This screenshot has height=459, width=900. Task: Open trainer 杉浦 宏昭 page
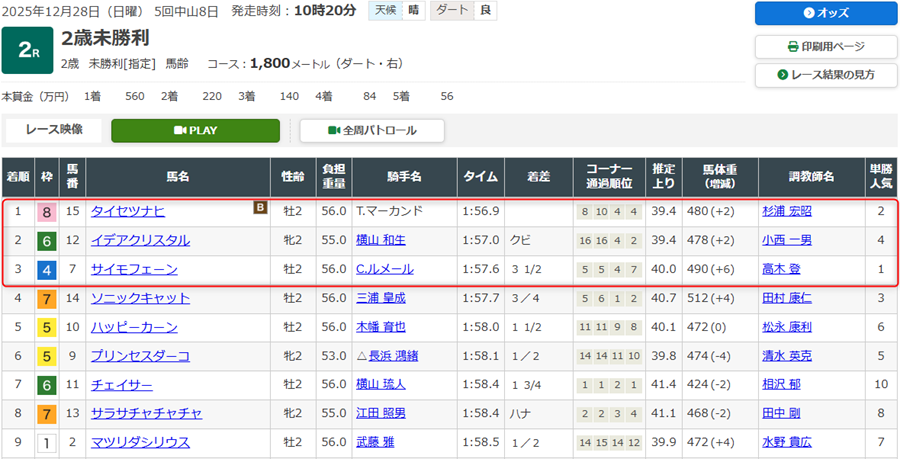tap(786, 211)
